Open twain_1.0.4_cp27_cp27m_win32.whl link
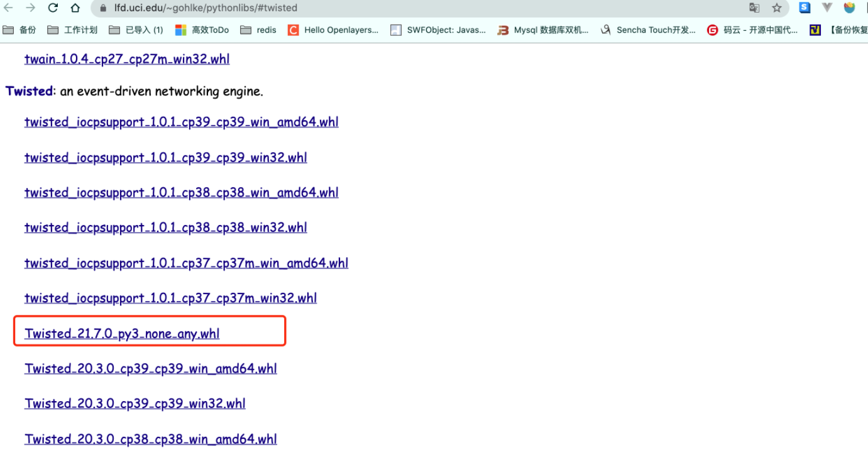The height and width of the screenshot is (457, 868). 126,58
